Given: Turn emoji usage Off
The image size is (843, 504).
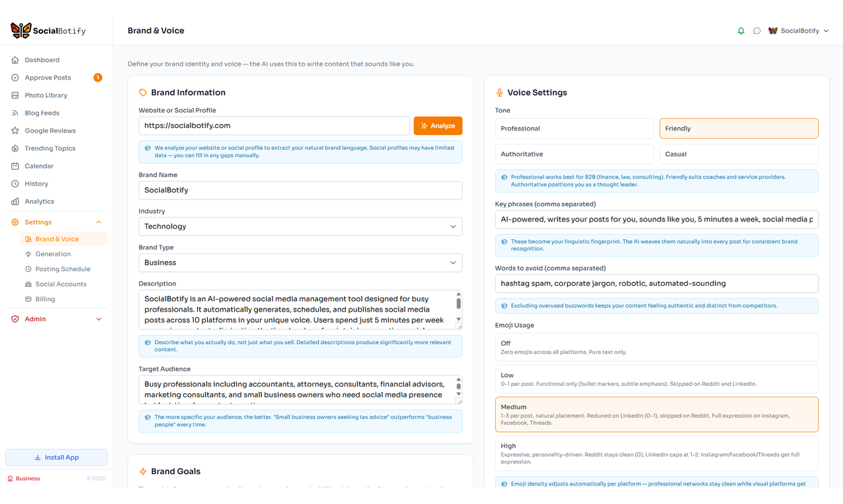Looking at the screenshot, I should (x=656, y=346).
